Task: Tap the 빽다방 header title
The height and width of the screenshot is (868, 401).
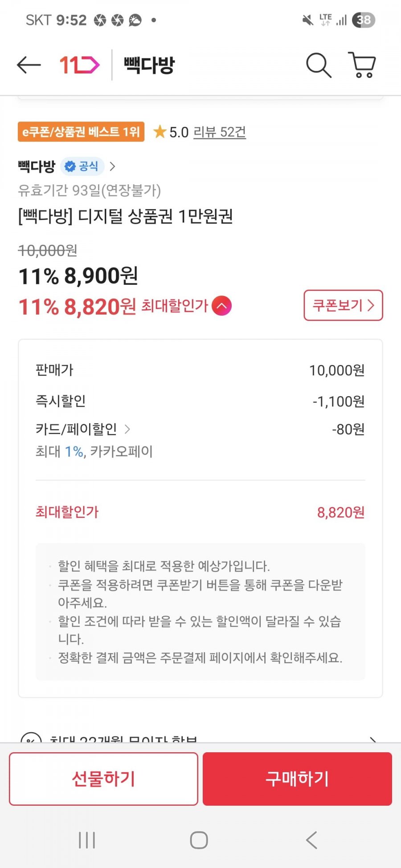Action: point(149,65)
